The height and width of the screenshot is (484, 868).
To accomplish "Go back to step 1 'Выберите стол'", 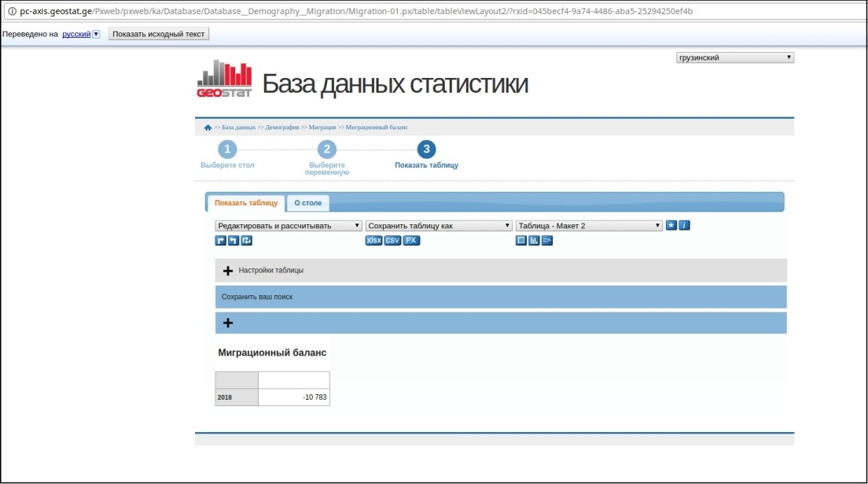I will [227, 150].
